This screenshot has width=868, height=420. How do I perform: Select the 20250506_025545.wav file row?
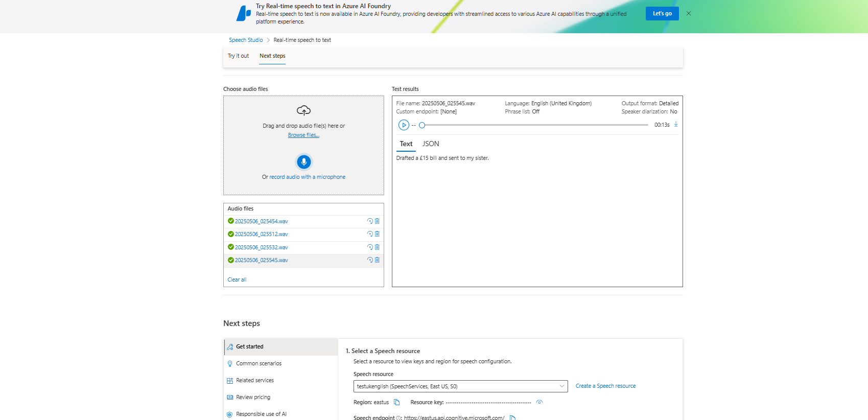pos(303,261)
